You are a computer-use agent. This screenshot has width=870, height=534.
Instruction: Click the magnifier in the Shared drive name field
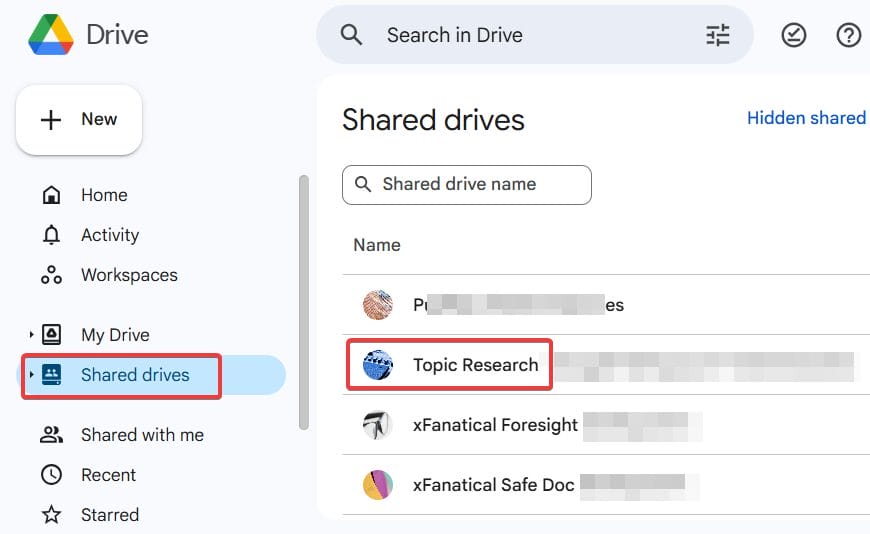pyautogui.click(x=362, y=184)
